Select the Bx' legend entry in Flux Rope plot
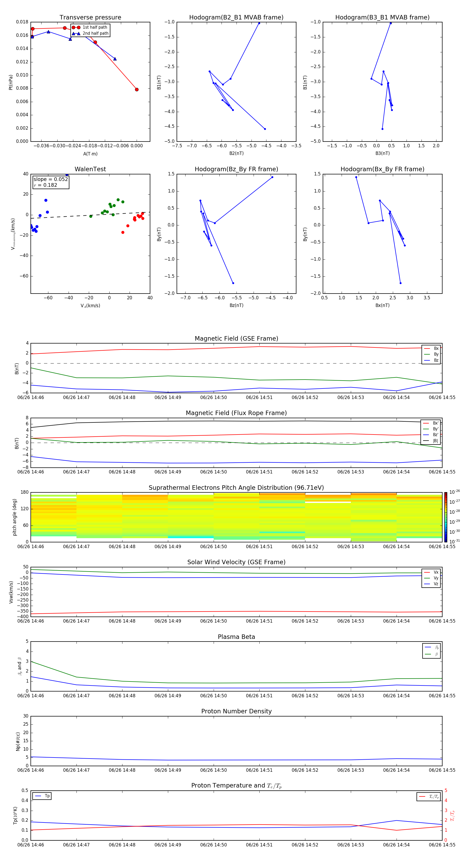The height and width of the screenshot is (868, 473). click(x=431, y=423)
